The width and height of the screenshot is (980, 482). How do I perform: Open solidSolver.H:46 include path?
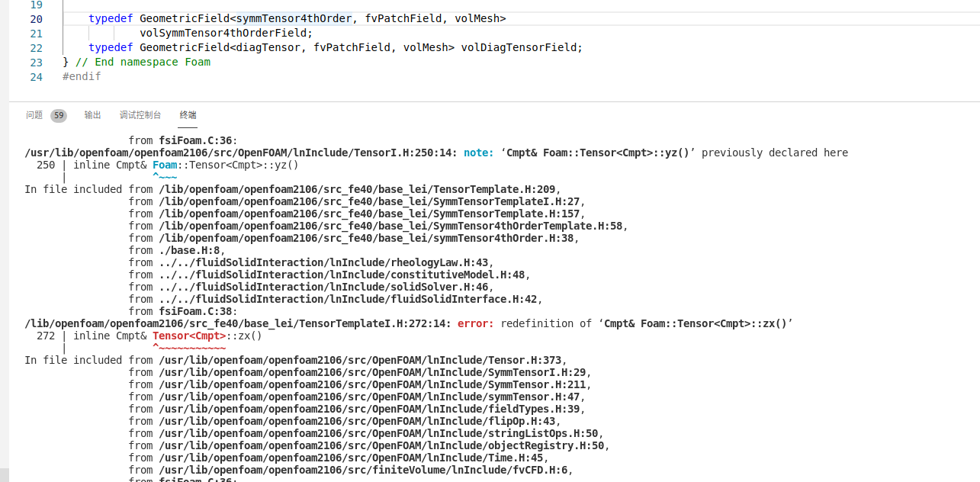[323, 287]
